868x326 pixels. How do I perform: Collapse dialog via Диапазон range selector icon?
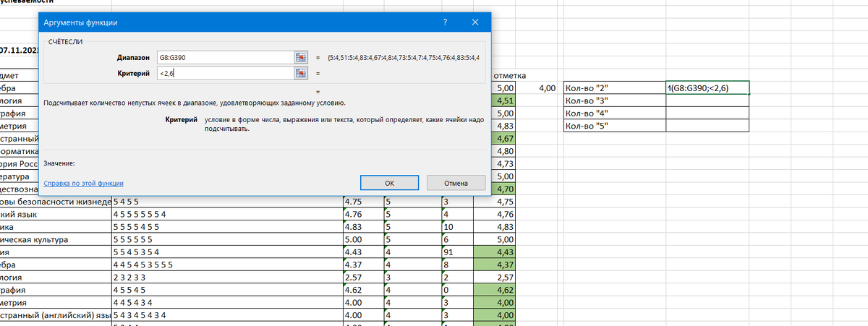301,56
